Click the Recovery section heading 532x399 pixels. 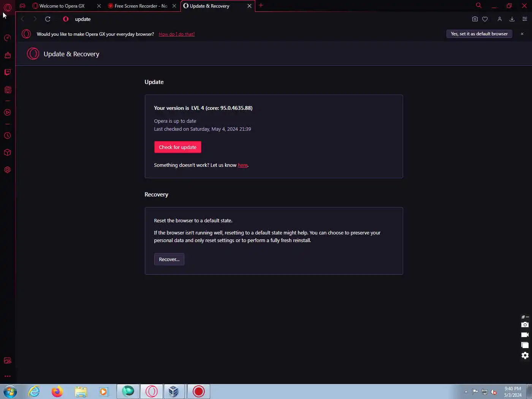[x=156, y=195]
